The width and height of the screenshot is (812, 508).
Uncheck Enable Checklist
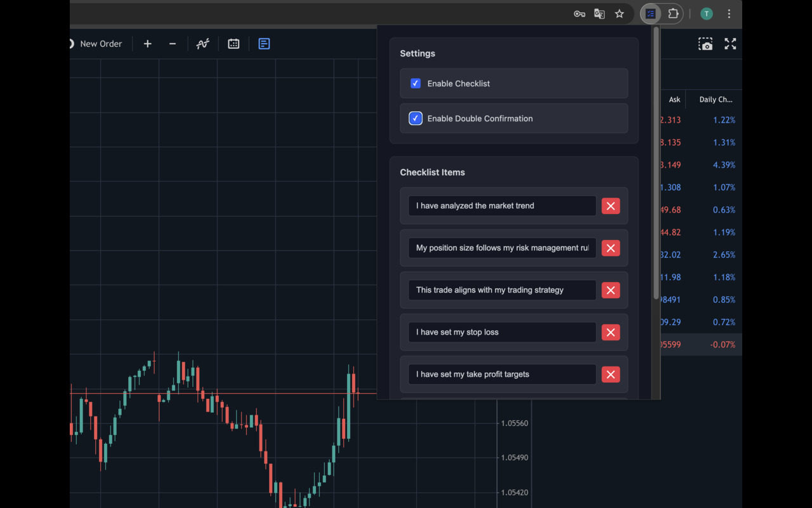tap(416, 83)
